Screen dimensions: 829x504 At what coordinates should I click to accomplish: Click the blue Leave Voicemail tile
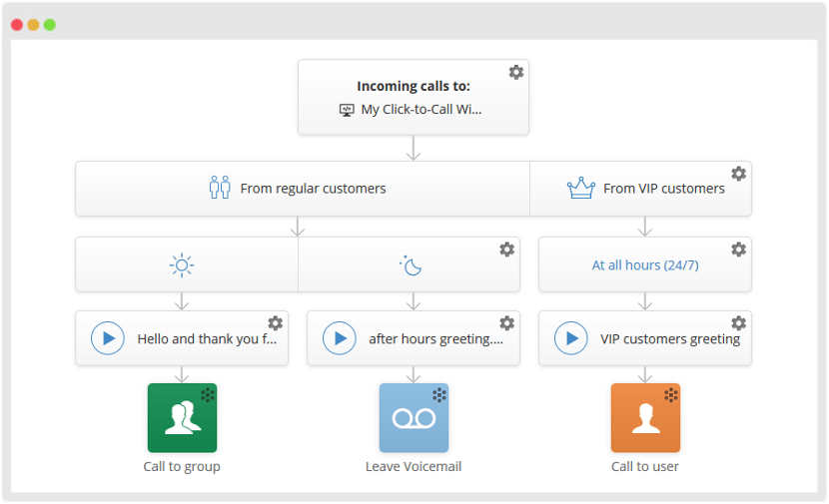point(414,418)
